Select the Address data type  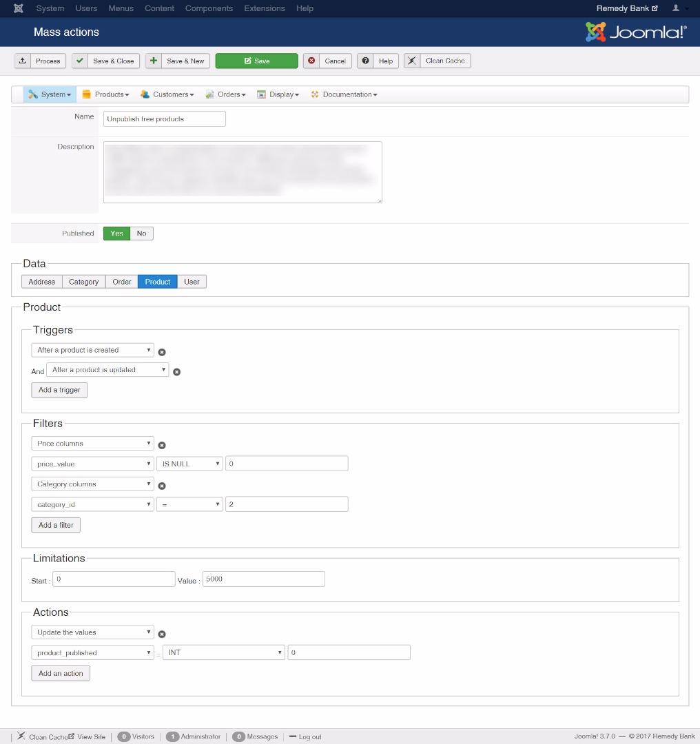(x=42, y=282)
